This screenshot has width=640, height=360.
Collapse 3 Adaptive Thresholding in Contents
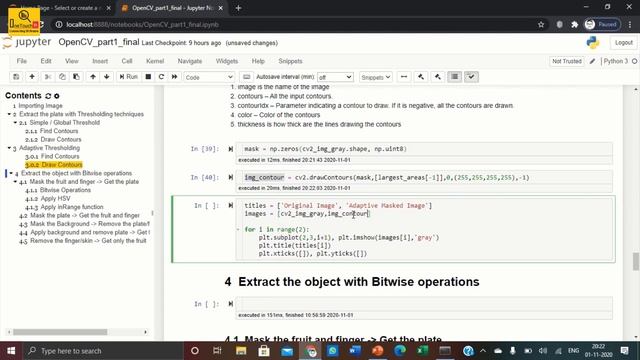coord(9,148)
